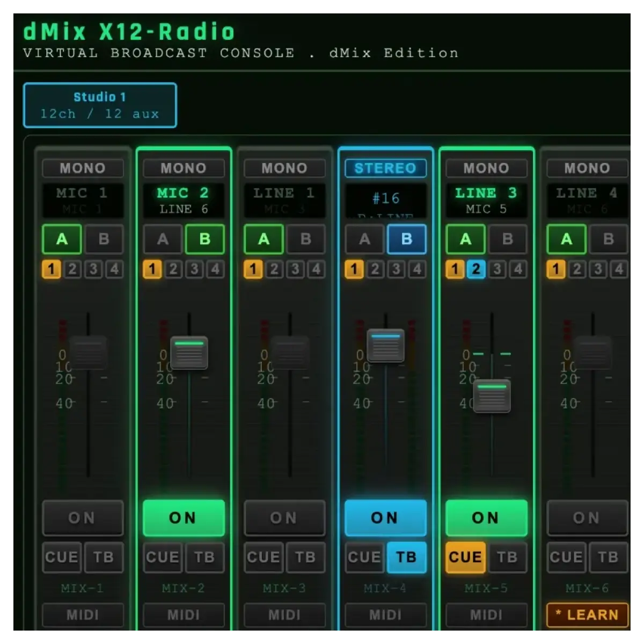Screen dimensions: 644x644
Task: Toggle bus 3 on LINE 3 channel
Action: click(x=497, y=269)
